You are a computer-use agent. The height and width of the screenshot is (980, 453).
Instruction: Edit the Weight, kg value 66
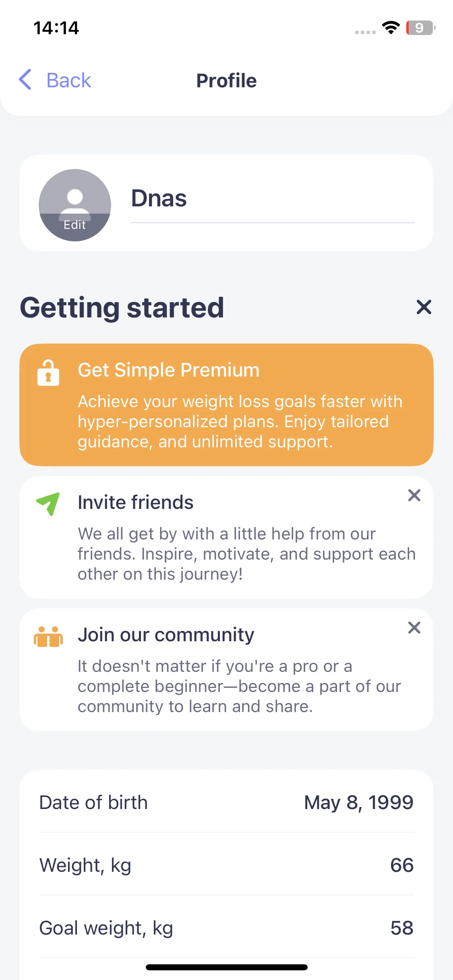click(x=402, y=865)
